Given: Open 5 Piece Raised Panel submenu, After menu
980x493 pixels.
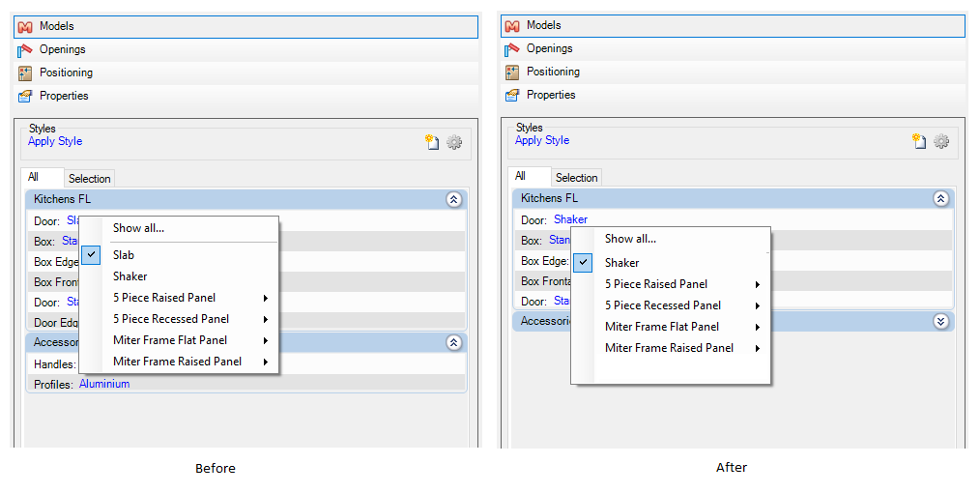Looking at the screenshot, I should coord(671,284).
